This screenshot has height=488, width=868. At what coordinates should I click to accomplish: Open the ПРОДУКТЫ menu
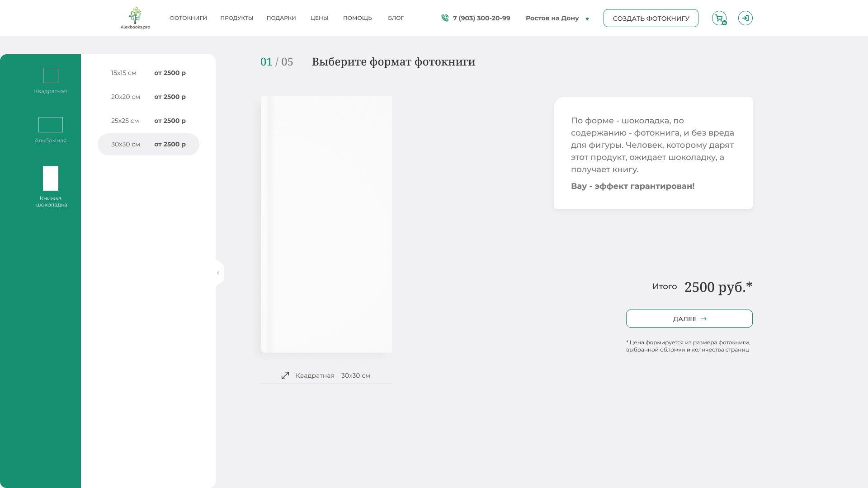click(x=237, y=18)
